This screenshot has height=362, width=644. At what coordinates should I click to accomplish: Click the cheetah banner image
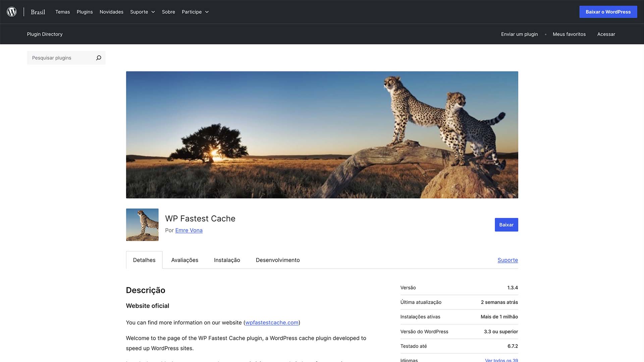pos(322,135)
